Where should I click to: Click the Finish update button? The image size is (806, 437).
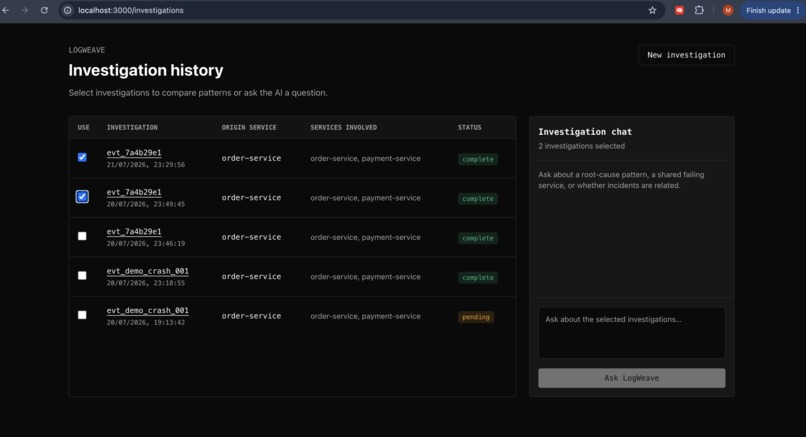[x=768, y=10]
